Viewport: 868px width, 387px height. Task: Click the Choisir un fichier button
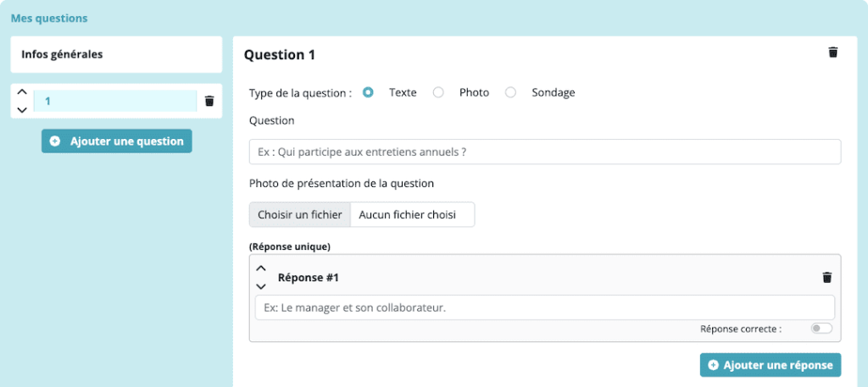click(x=300, y=214)
